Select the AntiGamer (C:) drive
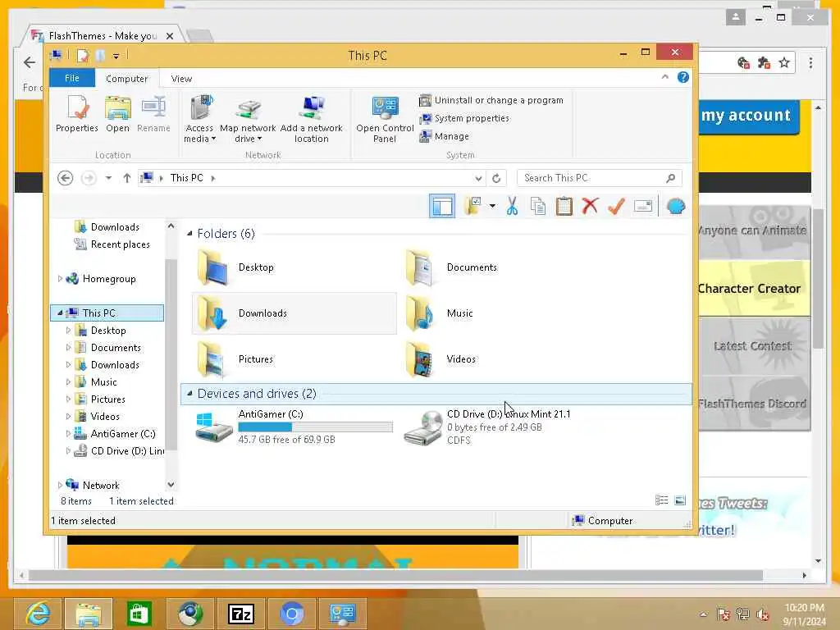The height and width of the screenshot is (630, 840). tap(294, 427)
